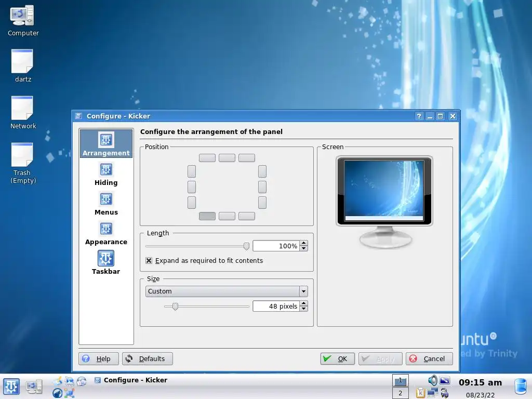
Task: Set panel position to left edge bottom
Action: [192, 203]
